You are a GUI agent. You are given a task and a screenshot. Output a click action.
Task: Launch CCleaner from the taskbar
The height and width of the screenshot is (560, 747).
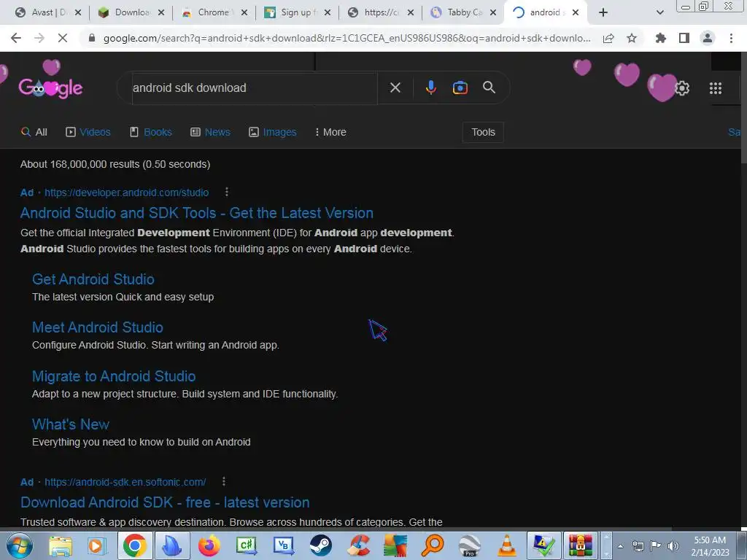[358, 545]
